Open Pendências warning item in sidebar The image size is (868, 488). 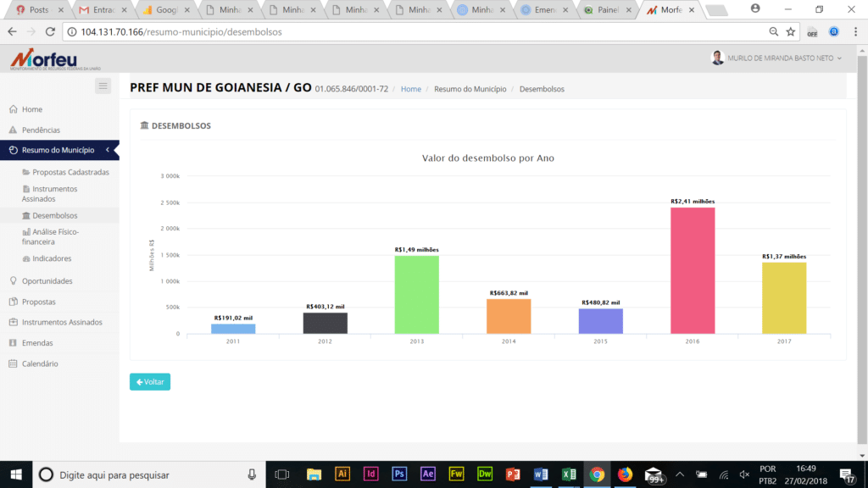click(x=41, y=130)
